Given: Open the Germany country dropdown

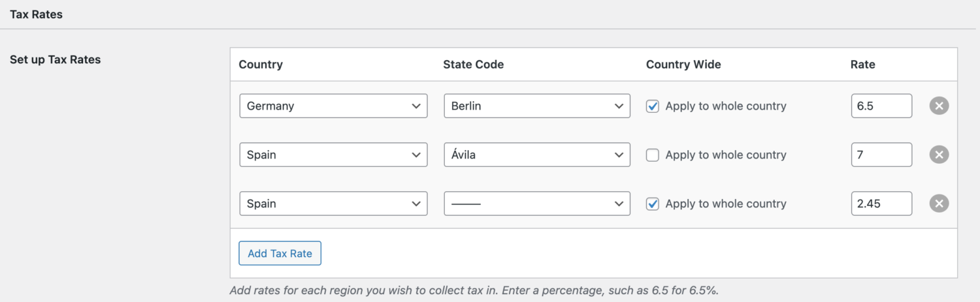Looking at the screenshot, I should [333, 106].
